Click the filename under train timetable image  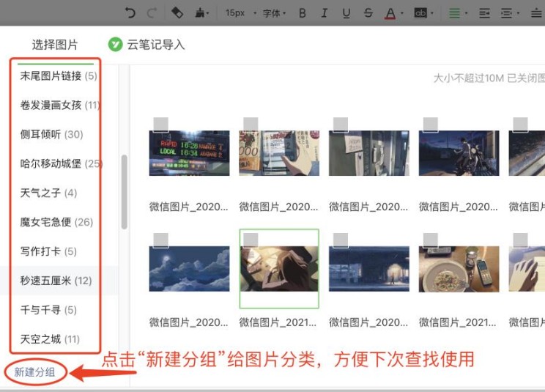point(189,207)
